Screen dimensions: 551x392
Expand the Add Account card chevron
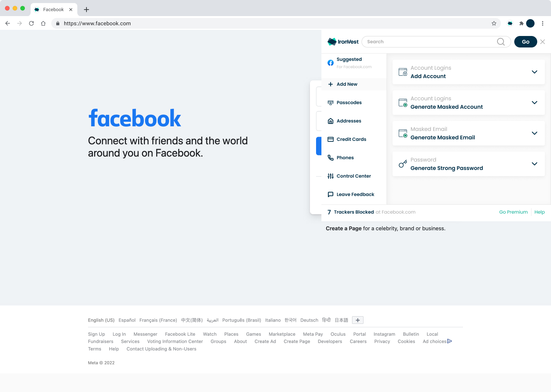tap(535, 72)
